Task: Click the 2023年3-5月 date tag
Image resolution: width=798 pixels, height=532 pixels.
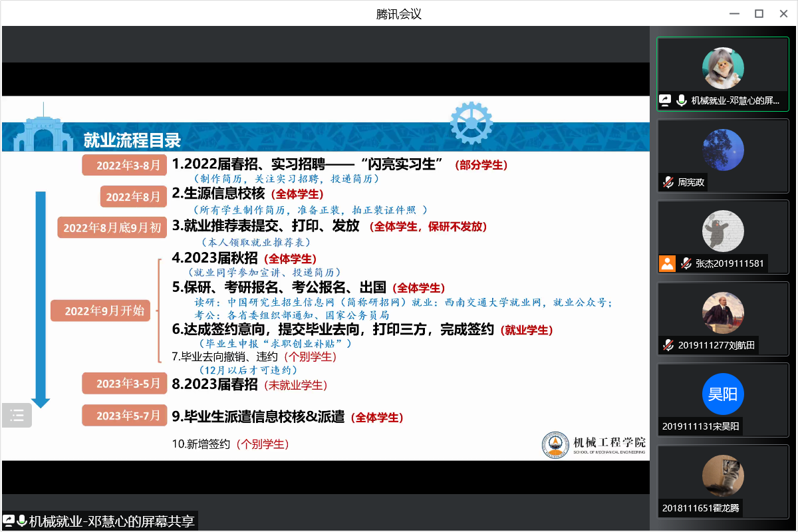Action: pos(124,384)
